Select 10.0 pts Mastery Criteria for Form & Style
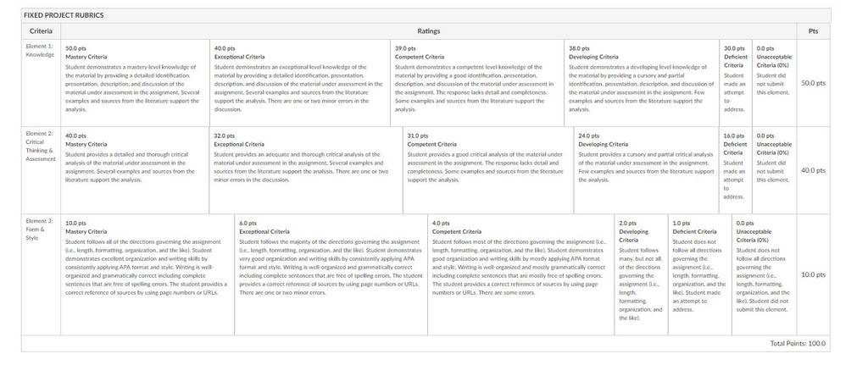Screen dimensions: 868x365 (x=147, y=275)
